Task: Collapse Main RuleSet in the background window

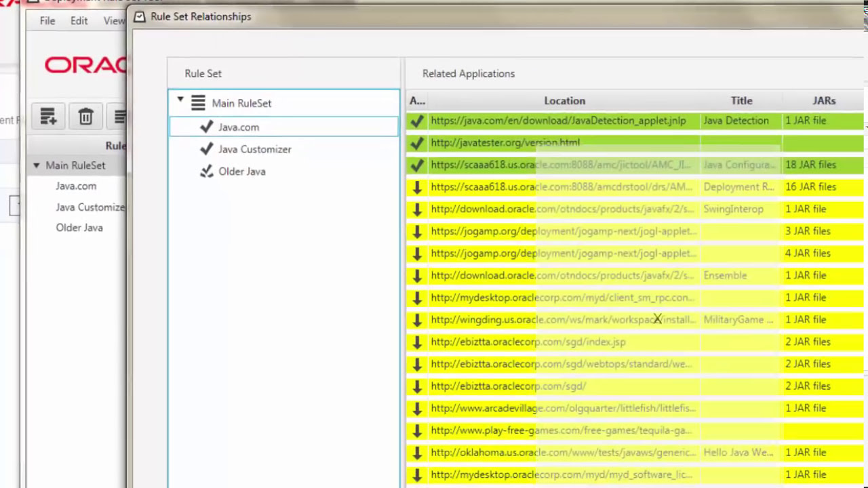Action: (36, 165)
